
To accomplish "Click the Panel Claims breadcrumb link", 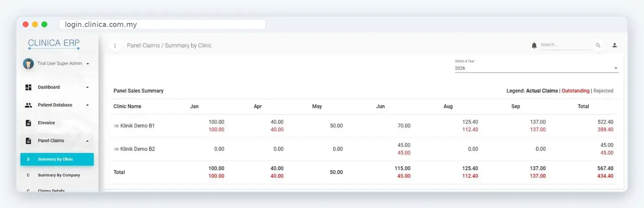I will click(143, 45).
